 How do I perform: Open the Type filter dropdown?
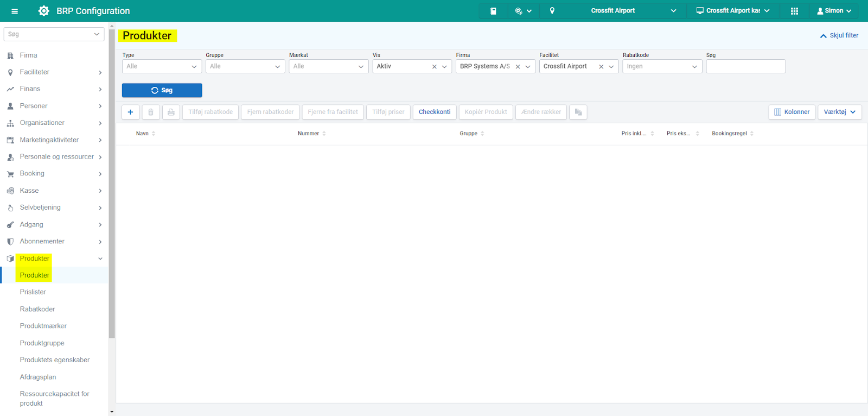[162, 66]
